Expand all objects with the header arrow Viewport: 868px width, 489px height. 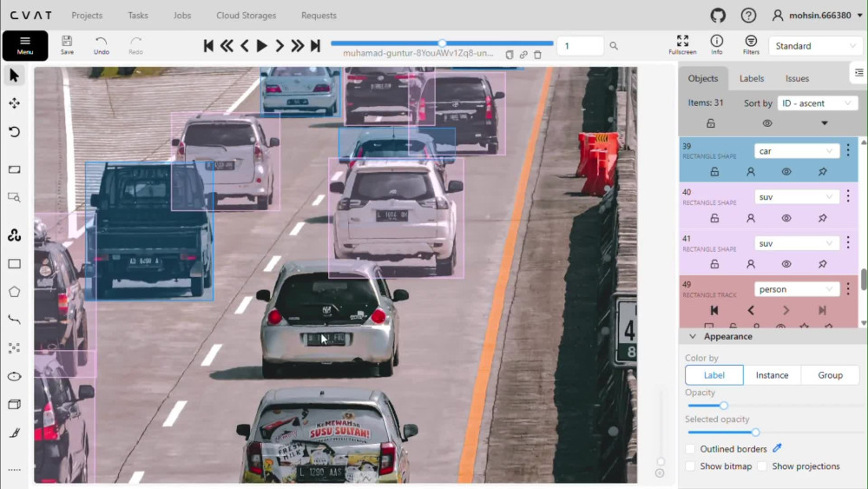(x=825, y=123)
